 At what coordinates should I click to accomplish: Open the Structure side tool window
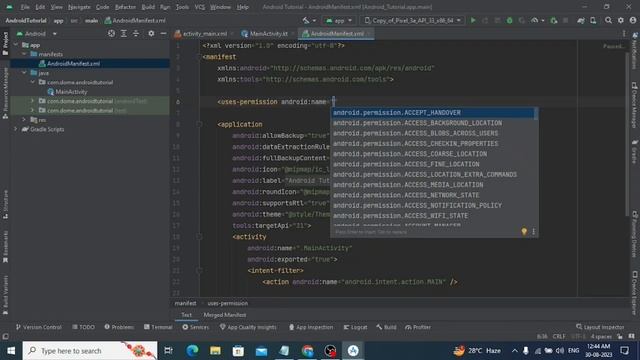[x=5, y=204]
